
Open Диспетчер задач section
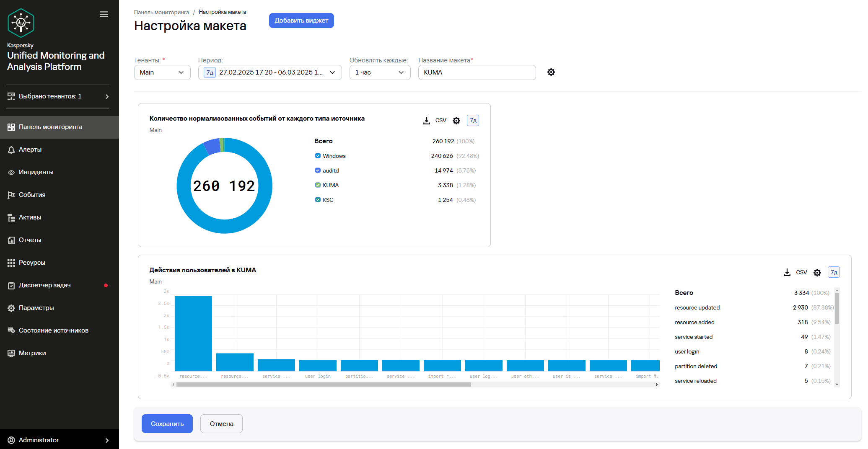click(60, 285)
